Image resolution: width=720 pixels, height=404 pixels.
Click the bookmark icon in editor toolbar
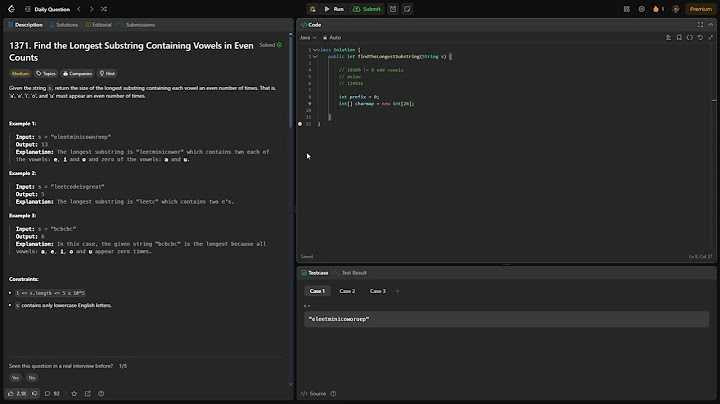click(x=679, y=38)
